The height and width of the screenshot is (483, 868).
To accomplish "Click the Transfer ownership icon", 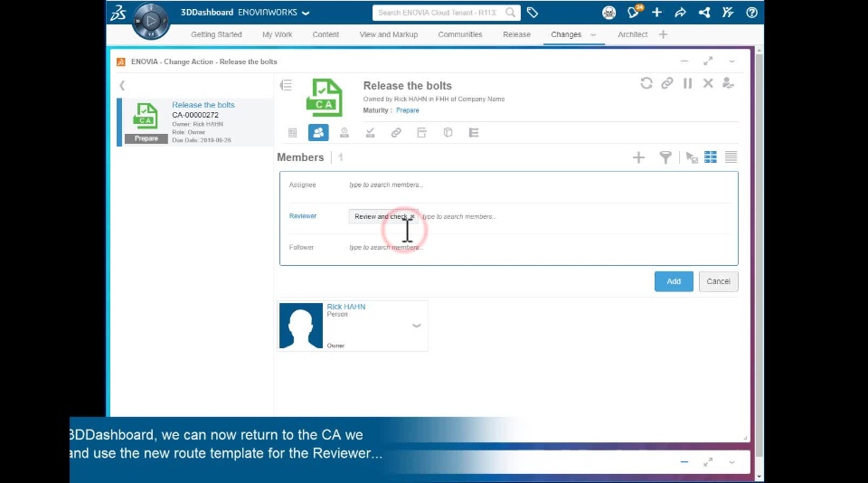I will click(729, 83).
